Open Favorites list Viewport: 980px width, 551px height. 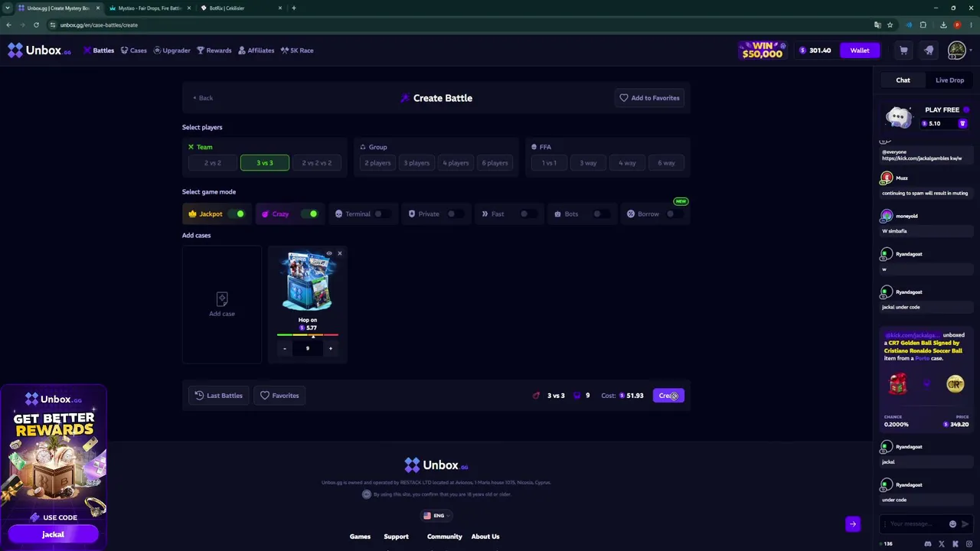click(x=279, y=396)
